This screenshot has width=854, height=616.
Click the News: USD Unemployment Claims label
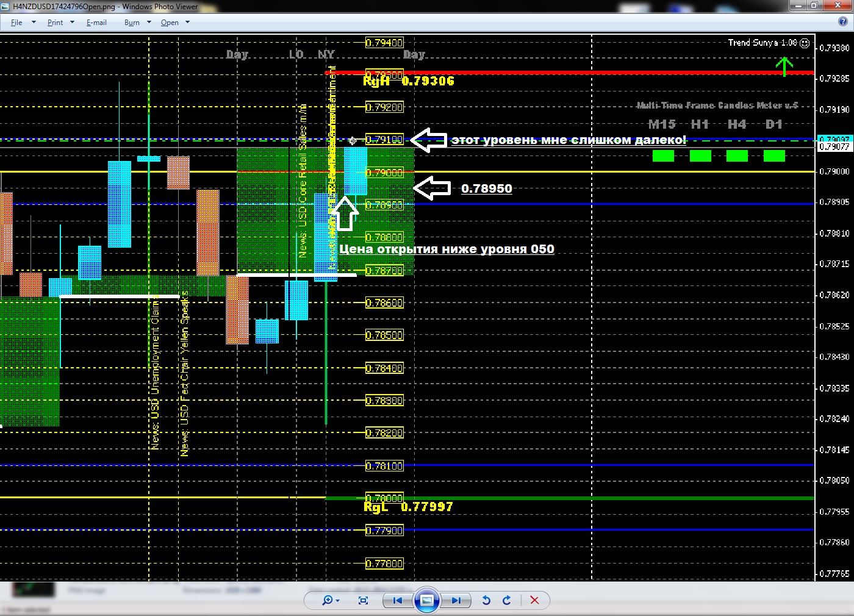pyautogui.click(x=155, y=372)
